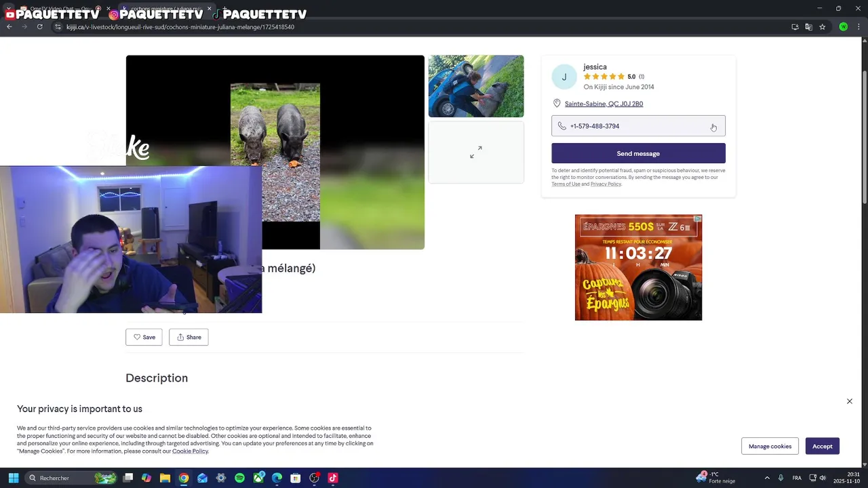The height and width of the screenshot is (488, 868).
Task: Save the listing with the heart button
Action: (144, 337)
